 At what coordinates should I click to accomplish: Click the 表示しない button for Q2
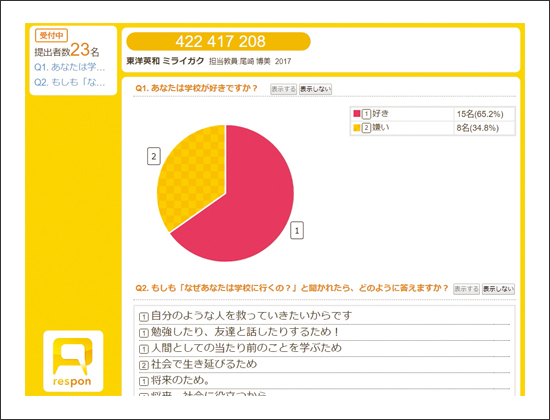click(x=498, y=289)
